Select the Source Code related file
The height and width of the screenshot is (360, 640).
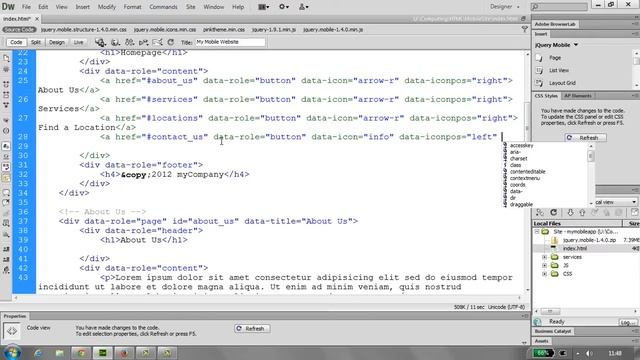coord(19,29)
